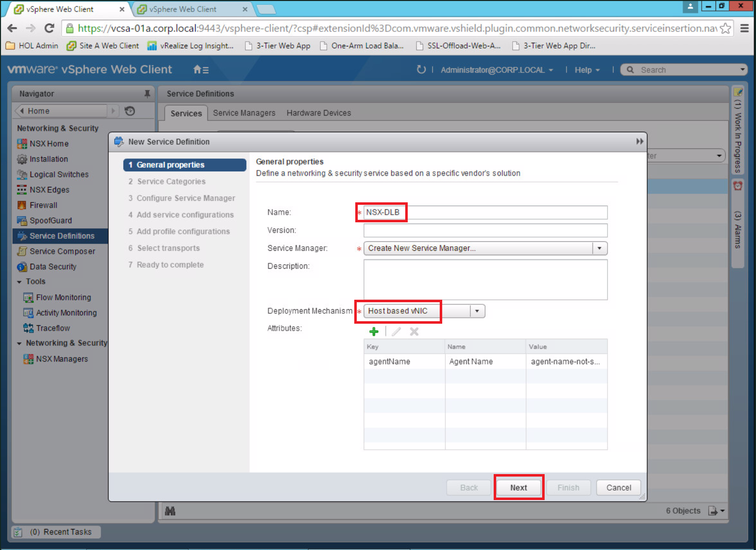Open One-Arm Load Balancer bookmark
The width and height of the screenshot is (756, 550).
(362, 45)
